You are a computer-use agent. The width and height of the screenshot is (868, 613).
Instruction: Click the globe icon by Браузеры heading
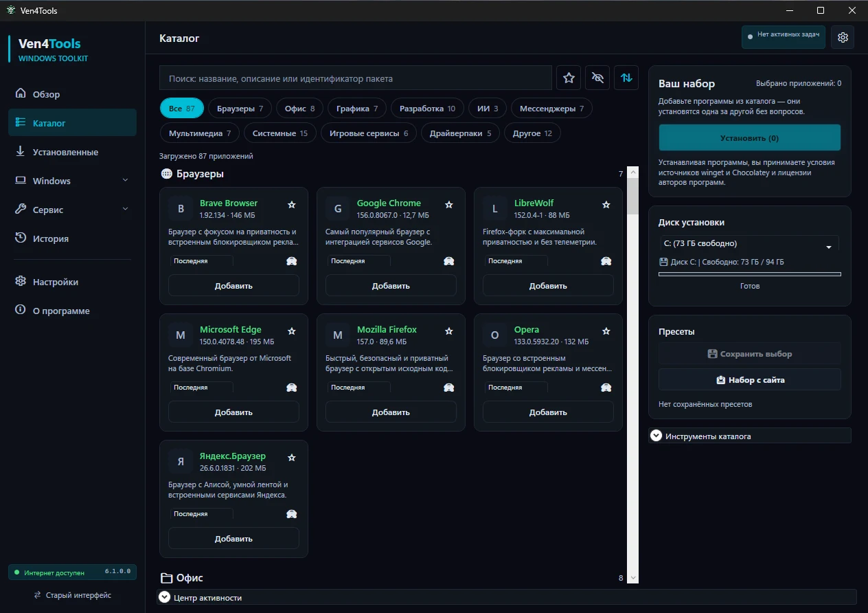point(166,174)
